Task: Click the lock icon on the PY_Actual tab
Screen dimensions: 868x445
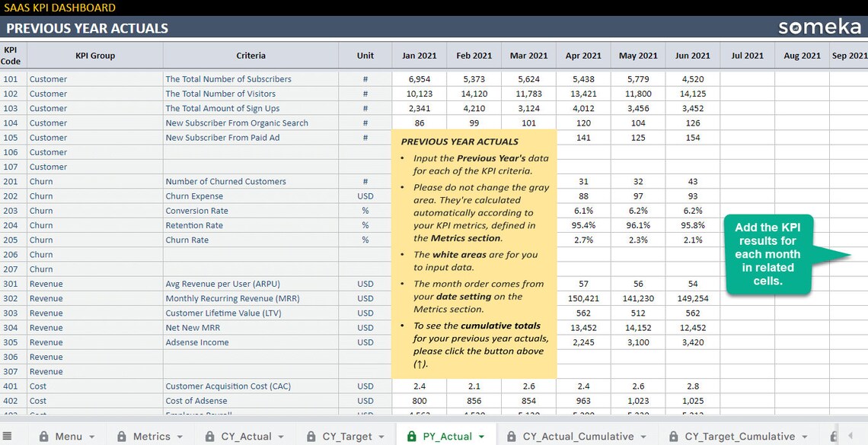Action: (410, 436)
